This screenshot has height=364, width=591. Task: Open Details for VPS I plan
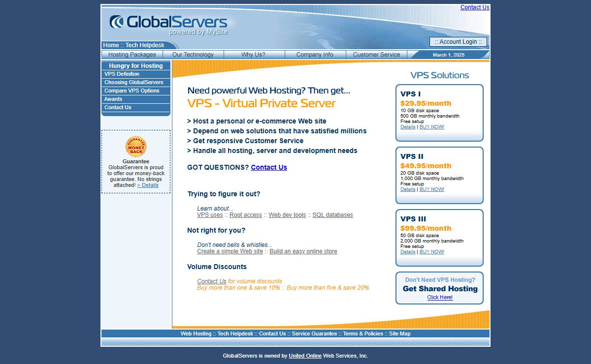click(408, 127)
